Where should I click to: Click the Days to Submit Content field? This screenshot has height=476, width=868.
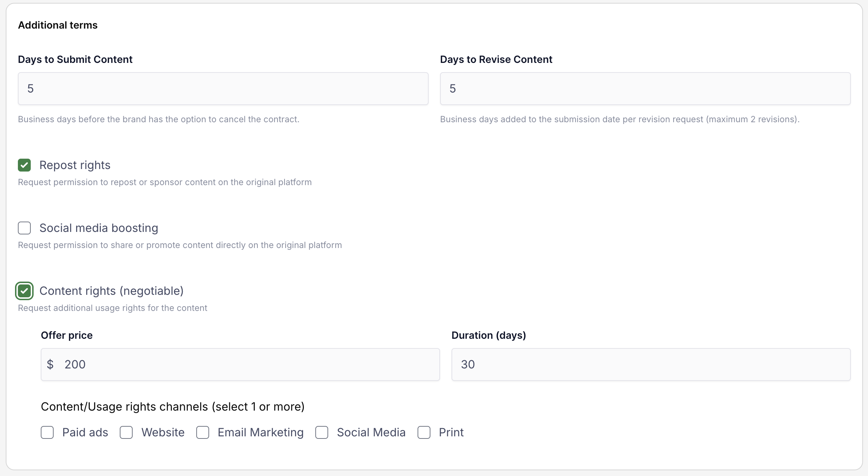coord(223,89)
